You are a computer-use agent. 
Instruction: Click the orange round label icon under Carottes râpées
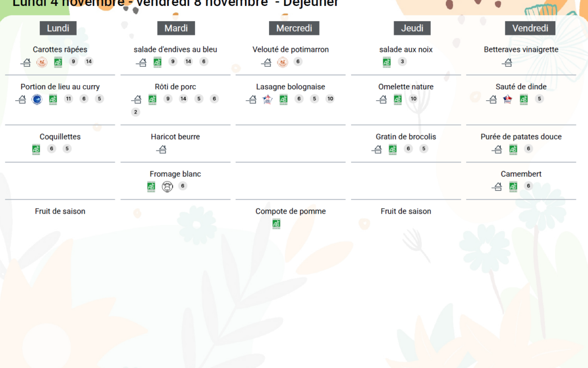click(x=42, y=62)
